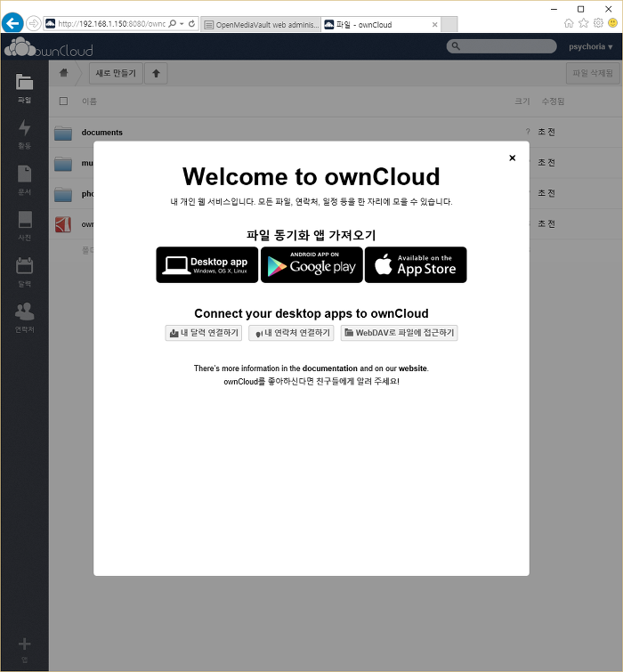Open the App Store download badge

click(416, 265)
